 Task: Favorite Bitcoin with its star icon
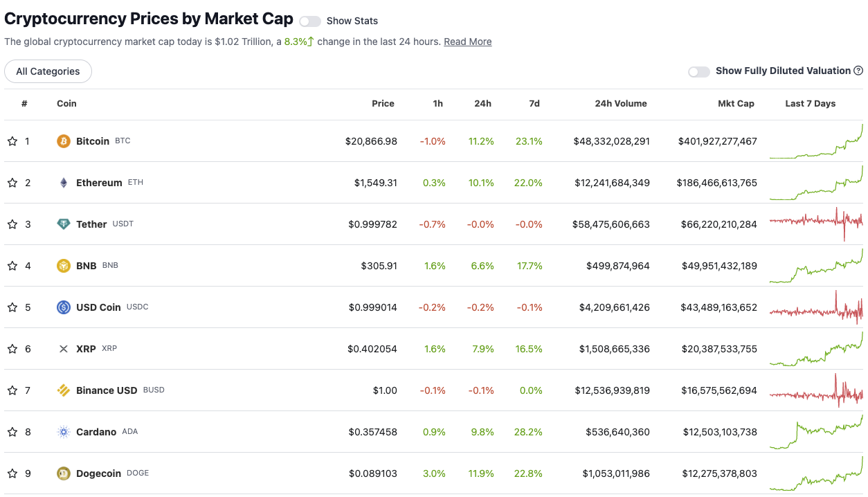(12, 141)
